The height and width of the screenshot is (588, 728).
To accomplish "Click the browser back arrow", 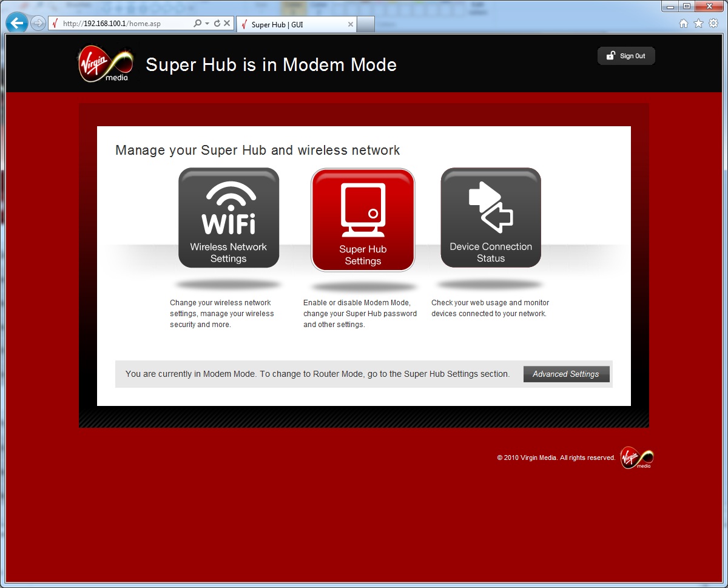I will point(17,24).
